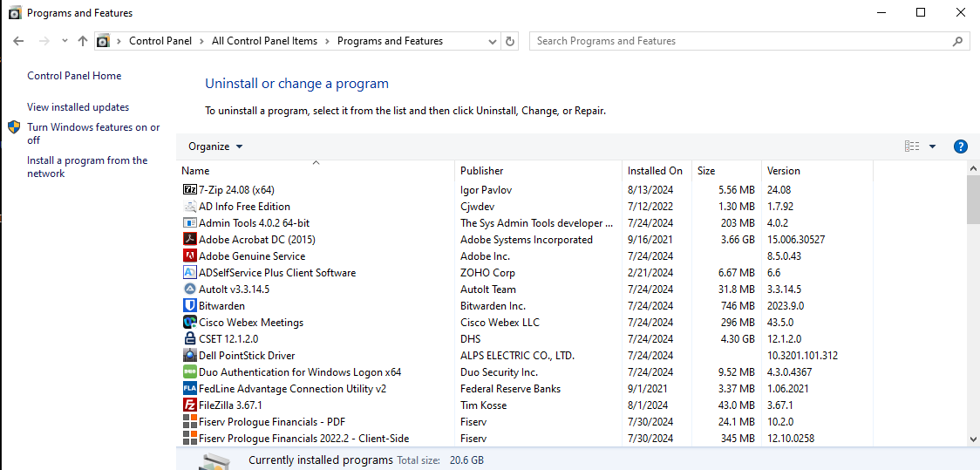980x470 pixels.
Task: Click Control Panel breadcrumb
Action: click(160, 41)
